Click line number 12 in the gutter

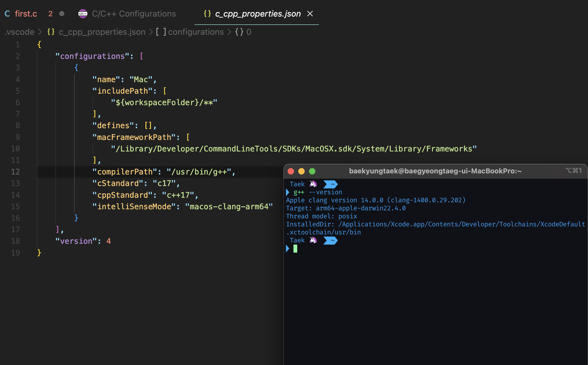(x=15, y=172)
